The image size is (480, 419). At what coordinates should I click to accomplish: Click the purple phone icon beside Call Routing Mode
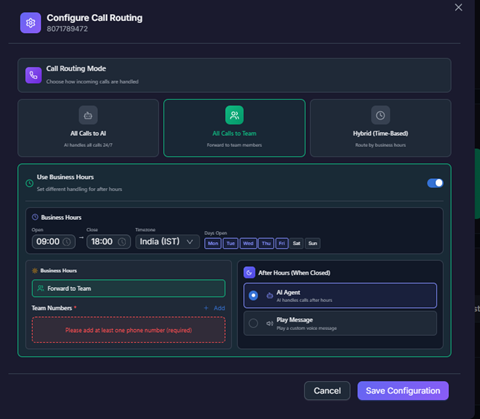click(x=33, y=75)
